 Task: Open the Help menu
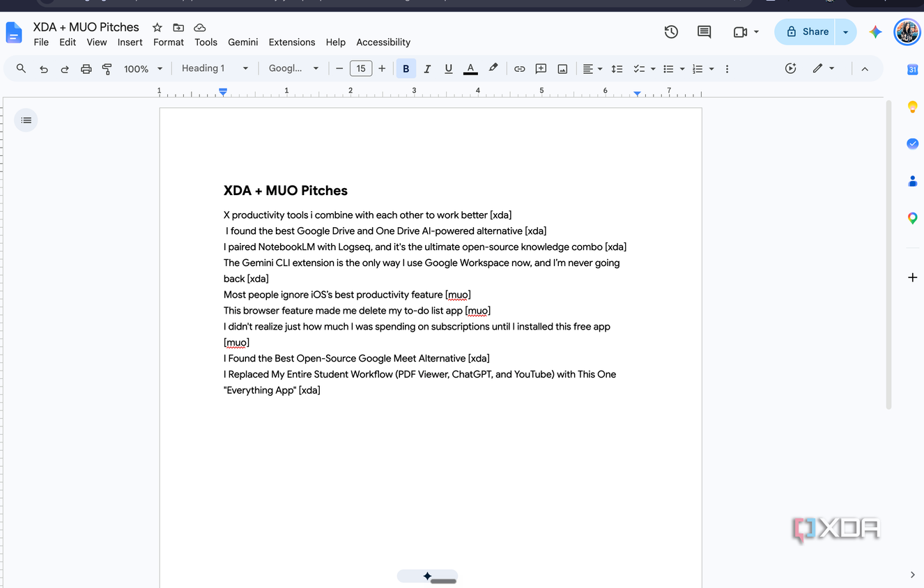(336, 42)
